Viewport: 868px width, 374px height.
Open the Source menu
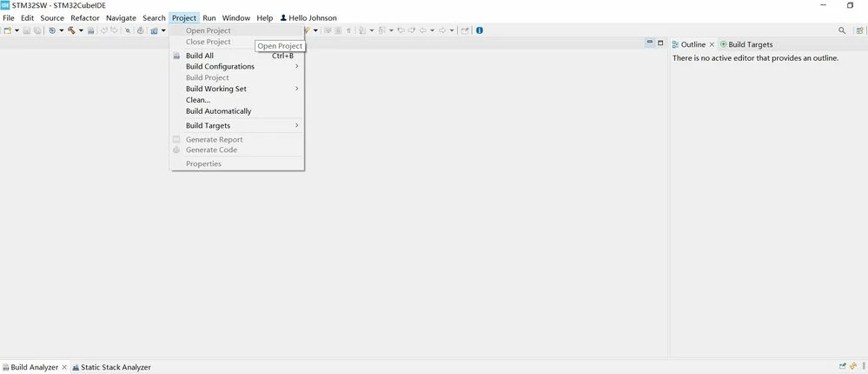[x=52, y=17]
